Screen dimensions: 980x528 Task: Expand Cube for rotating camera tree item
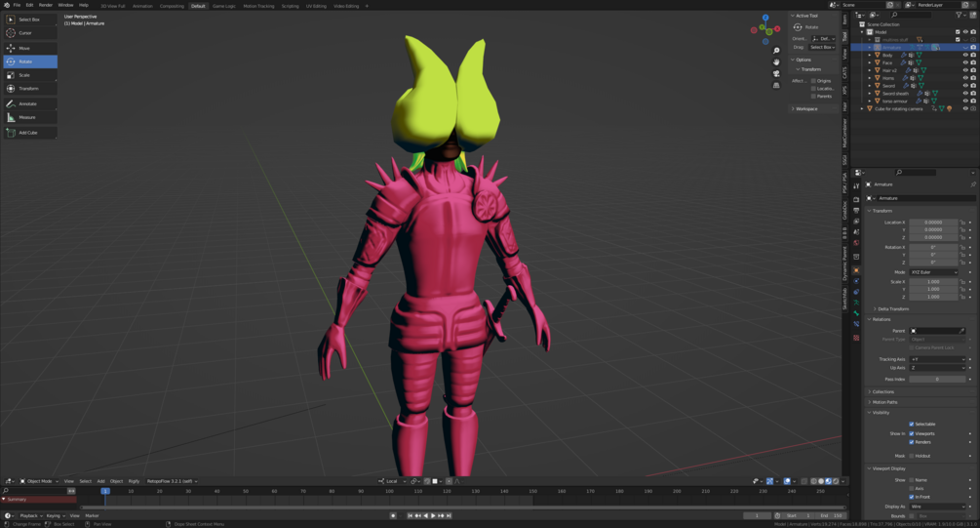click(862, 109)
